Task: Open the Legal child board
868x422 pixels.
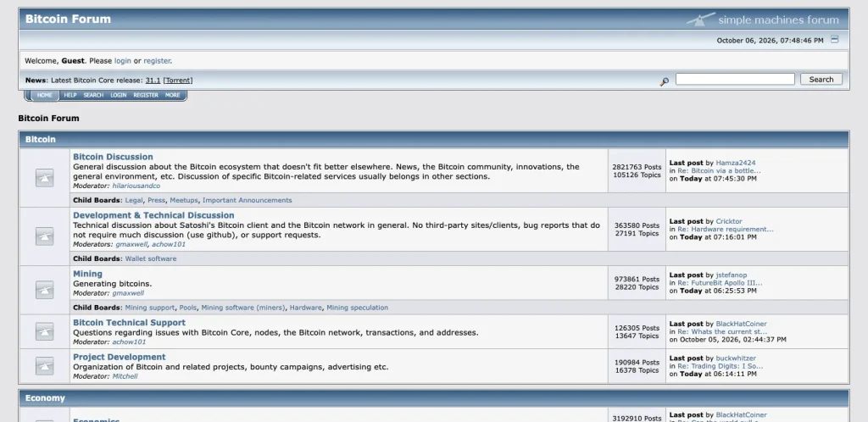Action: (x=133, y=200)
